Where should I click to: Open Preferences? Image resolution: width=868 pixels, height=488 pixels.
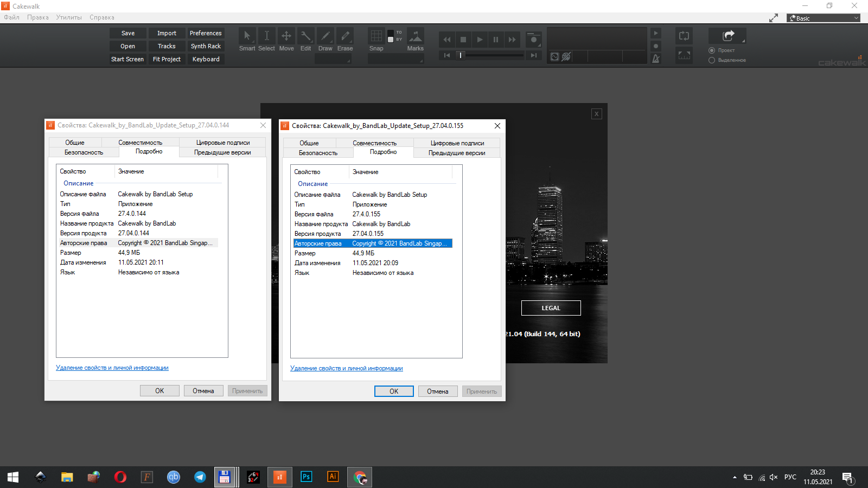(206, 33)
